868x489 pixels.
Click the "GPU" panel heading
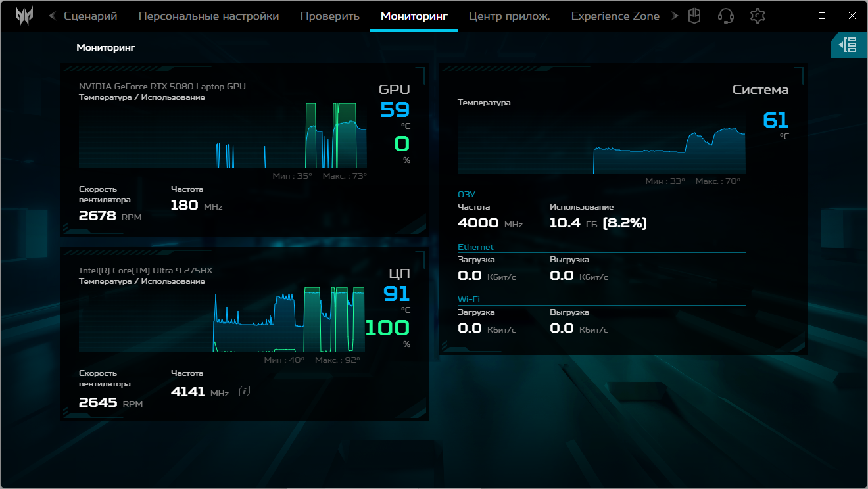point(394,90)
